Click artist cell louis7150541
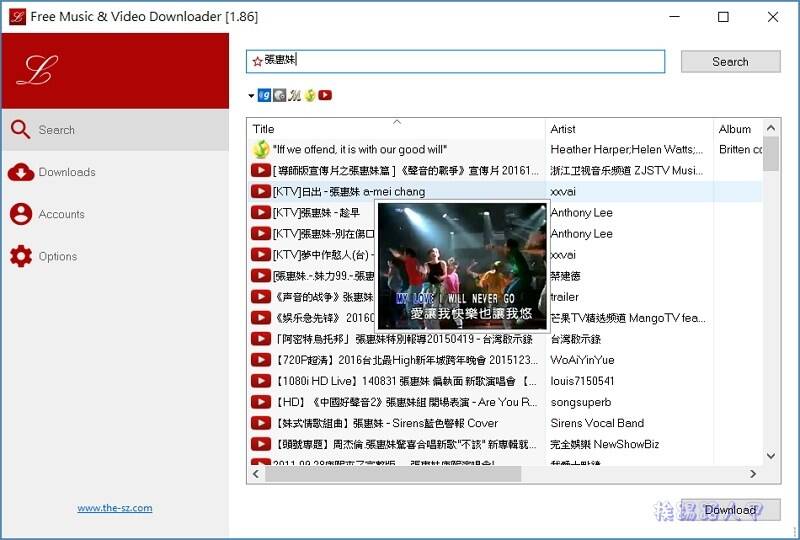Viewport: 800px width, 540px height. tap(582, 381)
